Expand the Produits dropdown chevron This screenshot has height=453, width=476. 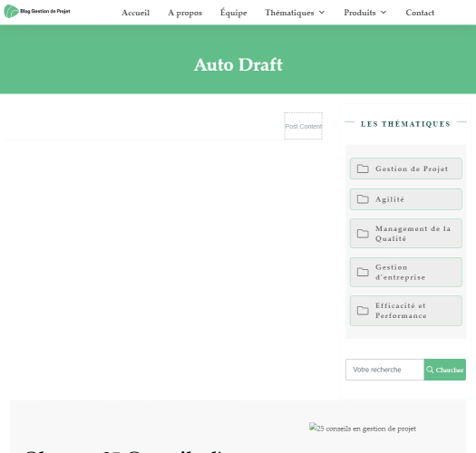(x=384, y=13)
